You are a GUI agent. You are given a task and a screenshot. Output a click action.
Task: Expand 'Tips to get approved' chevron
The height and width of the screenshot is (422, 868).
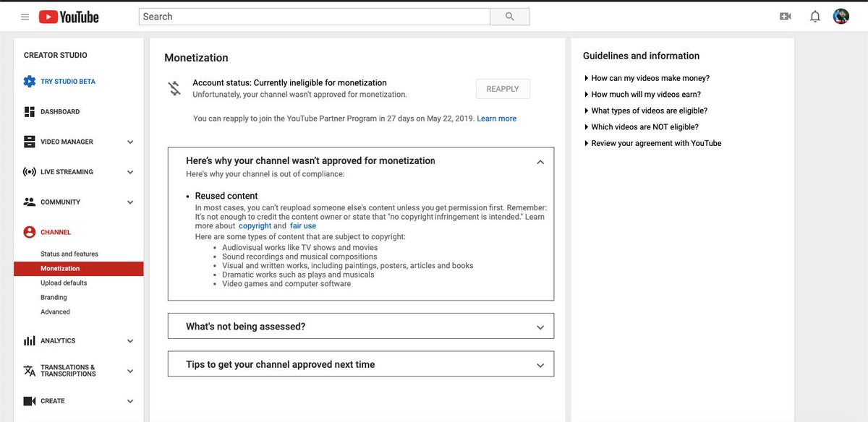(x=540, y=366)
